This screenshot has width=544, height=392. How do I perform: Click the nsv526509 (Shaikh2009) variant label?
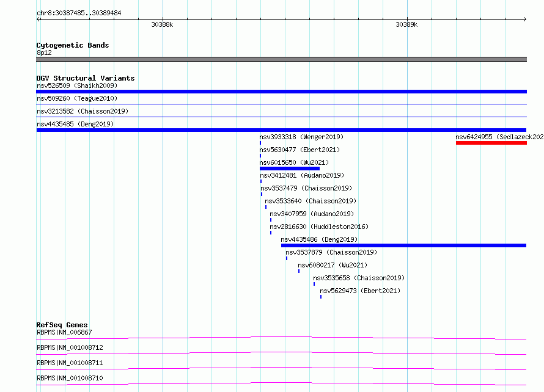click(x=77, y=85)
